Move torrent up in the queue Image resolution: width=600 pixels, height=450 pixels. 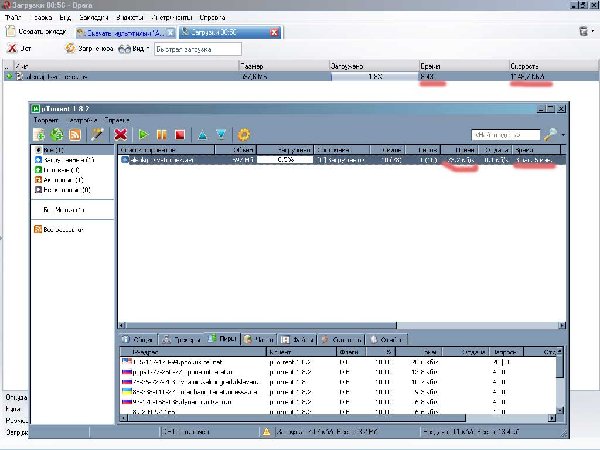coord(202,134)
